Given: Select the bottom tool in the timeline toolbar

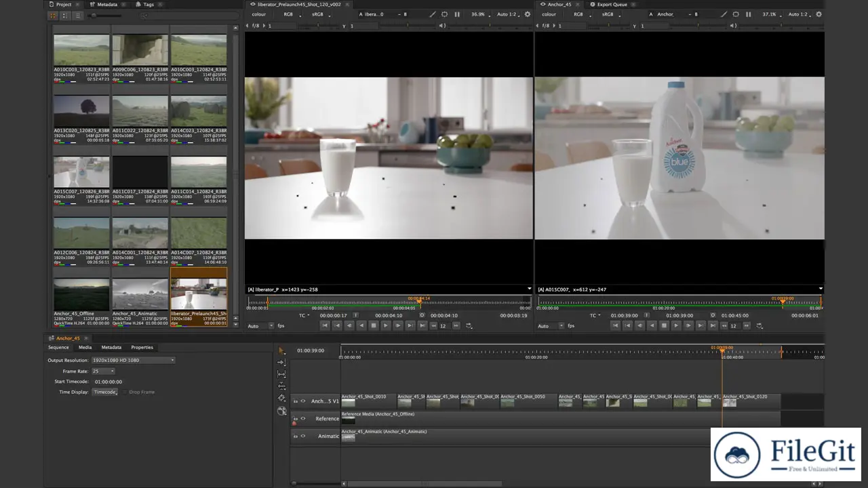Looking at the screenshot, I should pyautogui.click(x=282, y=411).
